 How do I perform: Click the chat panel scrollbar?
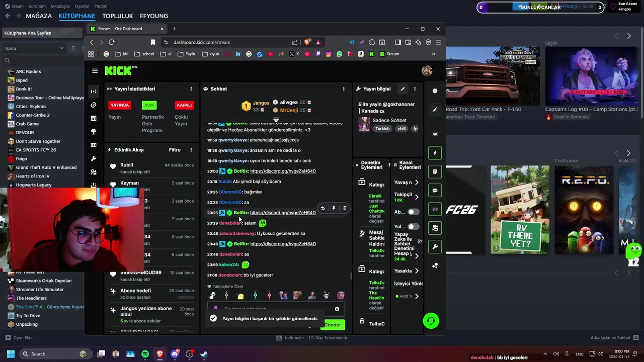351,276
